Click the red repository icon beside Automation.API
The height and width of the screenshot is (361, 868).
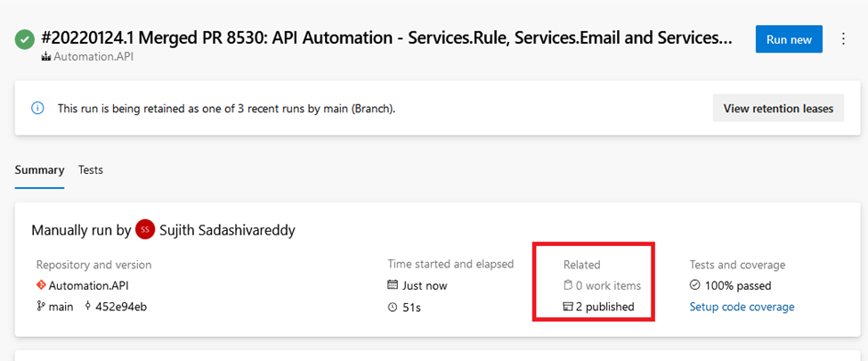(41, 286)
